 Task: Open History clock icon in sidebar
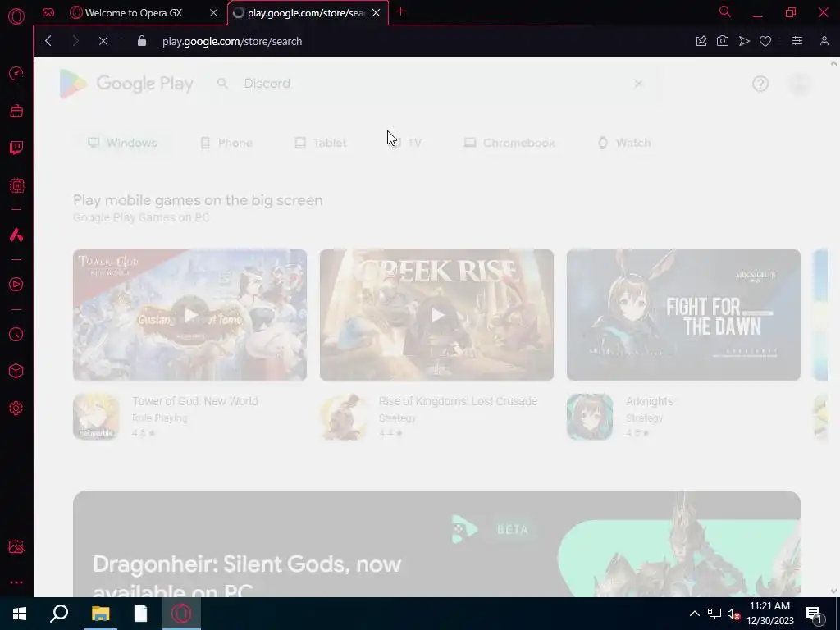(x=16, y=335)
